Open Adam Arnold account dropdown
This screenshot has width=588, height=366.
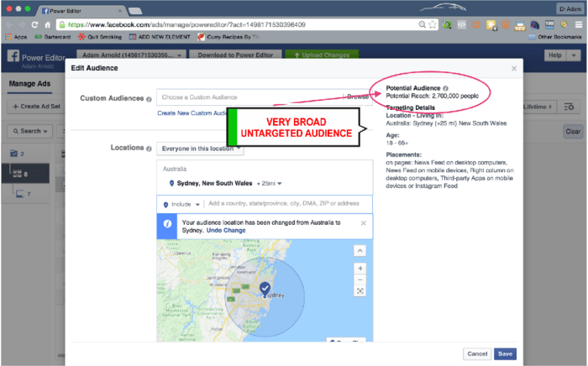click(x=132, y=55)
